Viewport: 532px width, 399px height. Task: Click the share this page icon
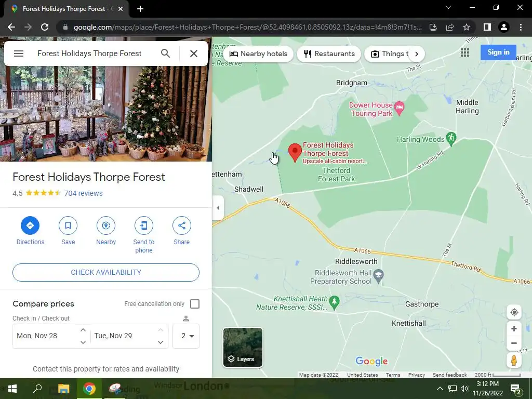[450, 27]
